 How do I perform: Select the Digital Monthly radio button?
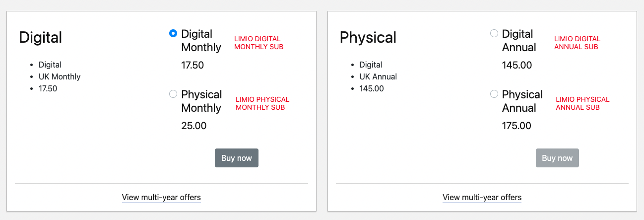coord(173,34)
